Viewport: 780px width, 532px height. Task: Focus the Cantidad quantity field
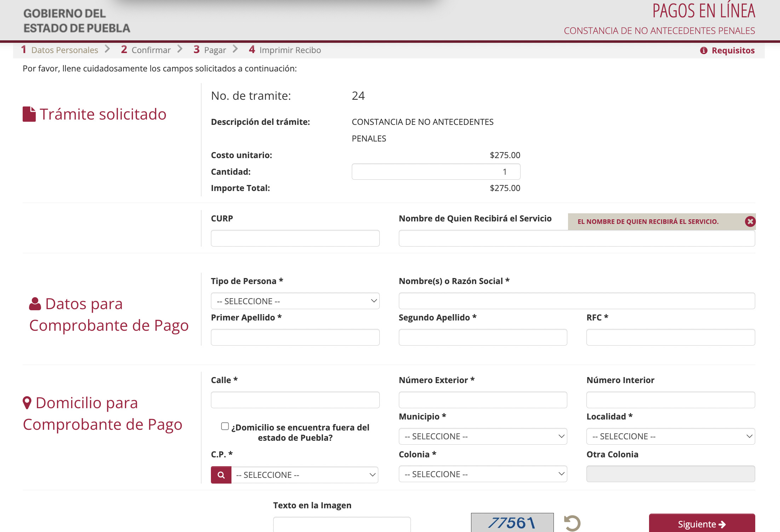pyautogui.click(x=436, y=172)
